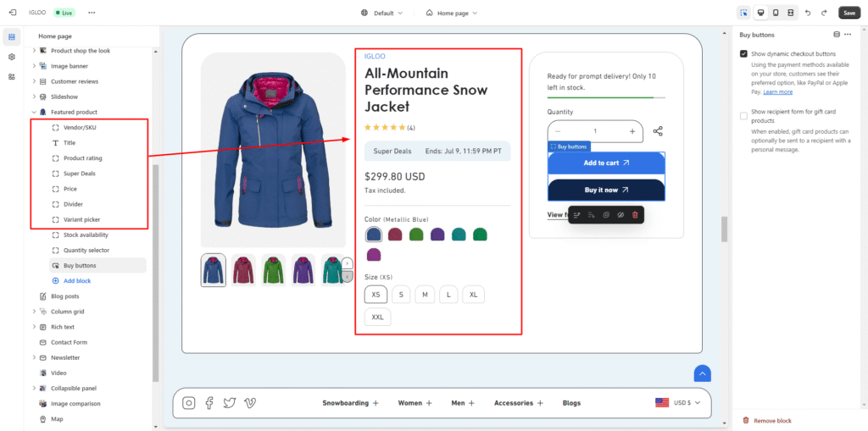The image size is (868, 431).
Task: Open the Instagram icon in footer
Action: point(189,403)
